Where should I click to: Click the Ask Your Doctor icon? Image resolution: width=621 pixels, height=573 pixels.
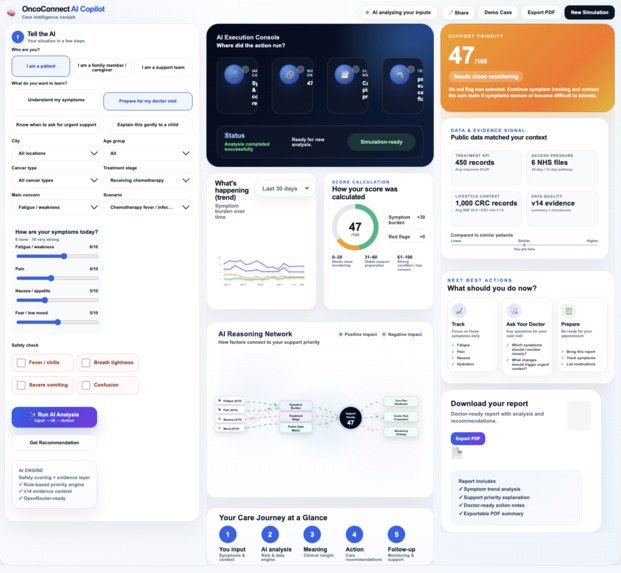point(514,311)
